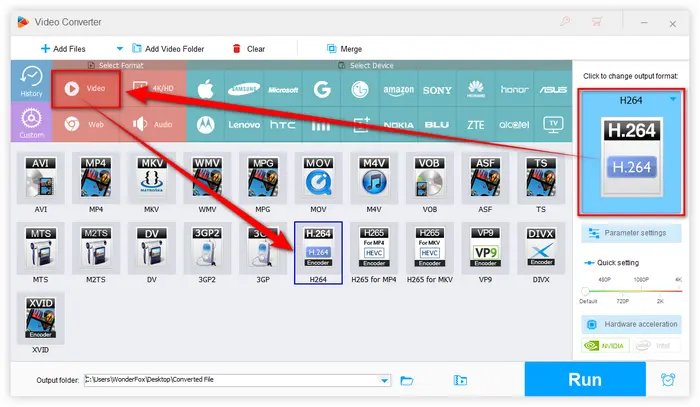Image resolution: width=700 pixels, height=407 pixels.
Task: Choose the Microsoft device brand
Action: click(283, 89)
